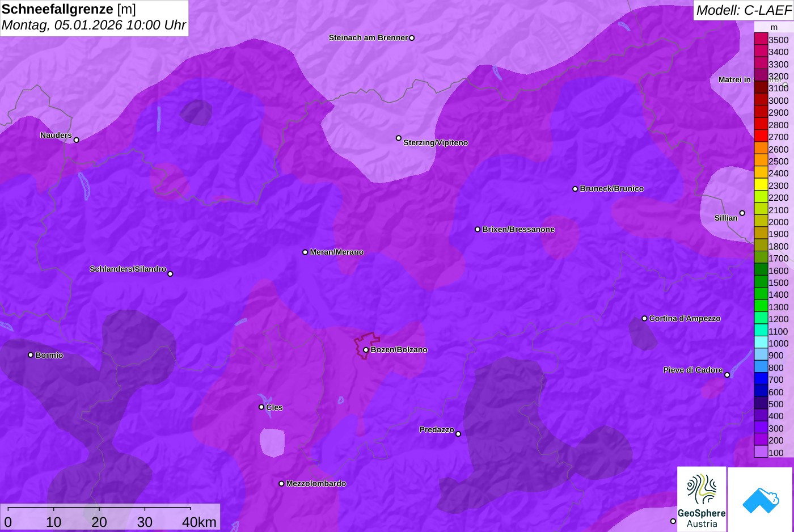The image size is (794, 532).
Task: Click the 3500 m legend color swatch
Action: click(x=761, y=39)
